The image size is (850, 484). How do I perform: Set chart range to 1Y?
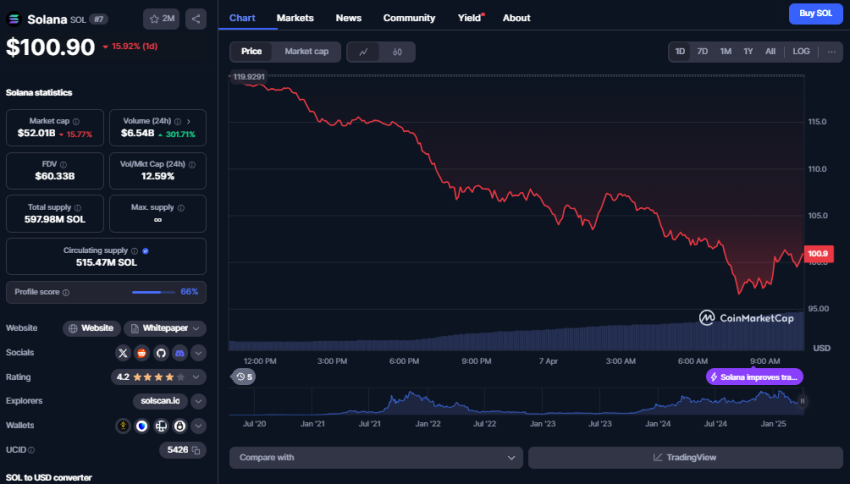click(748, 51)
